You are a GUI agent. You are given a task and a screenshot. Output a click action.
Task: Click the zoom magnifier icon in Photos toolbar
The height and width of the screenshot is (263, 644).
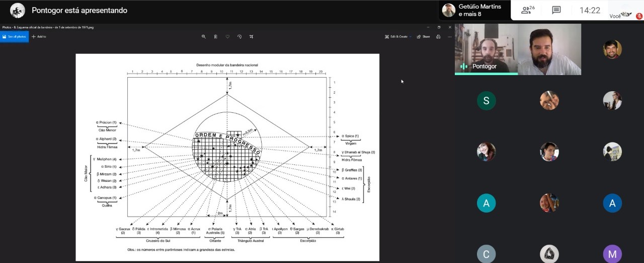coord(204,37)
